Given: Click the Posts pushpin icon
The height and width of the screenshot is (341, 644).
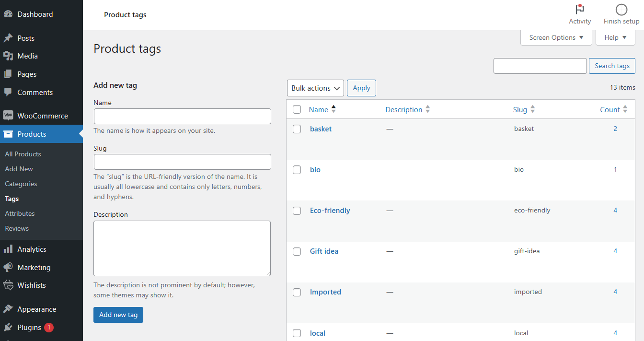Looking at the screenshot, I should (x=8, y=38).
